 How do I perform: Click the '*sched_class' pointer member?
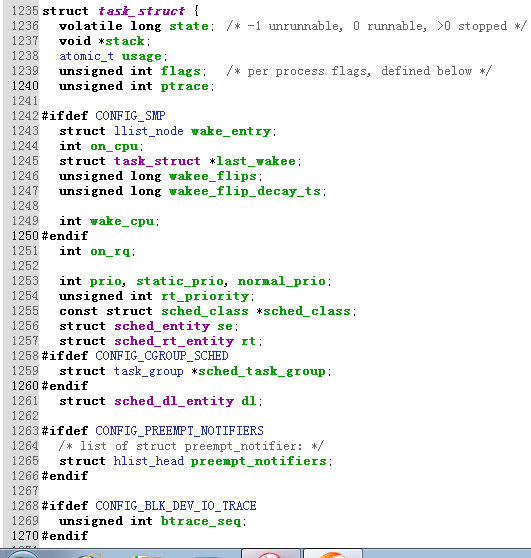point(304,311)
